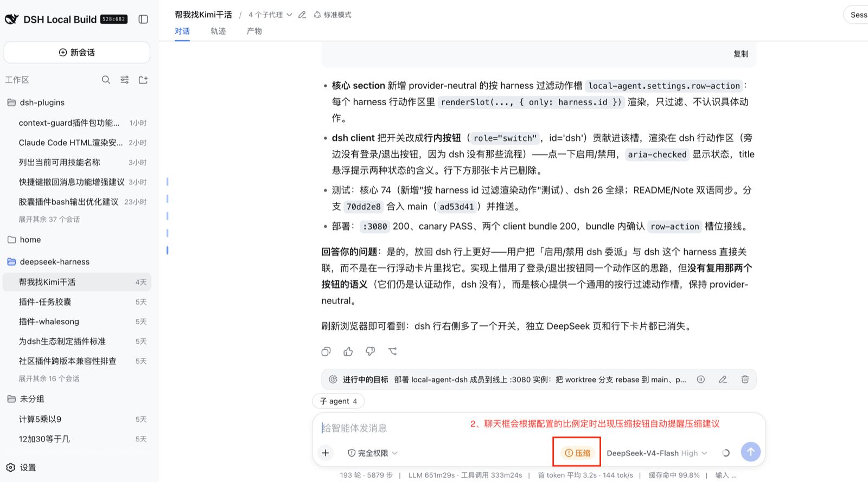
Task: Open Claude Code HTML渲染 conversation
Action: pyautogui.click(x=77, y=143)
